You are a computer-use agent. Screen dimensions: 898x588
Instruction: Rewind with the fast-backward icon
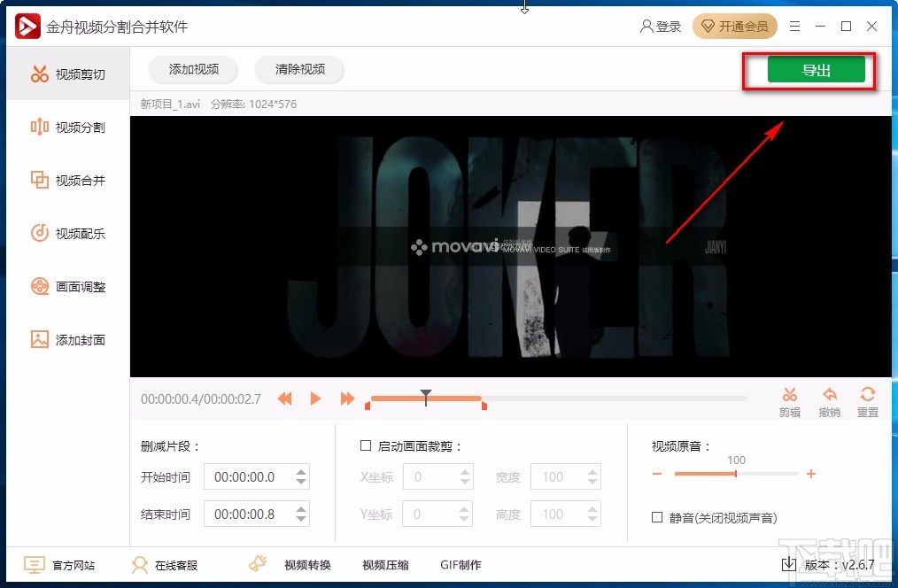(x=284, y=398)
